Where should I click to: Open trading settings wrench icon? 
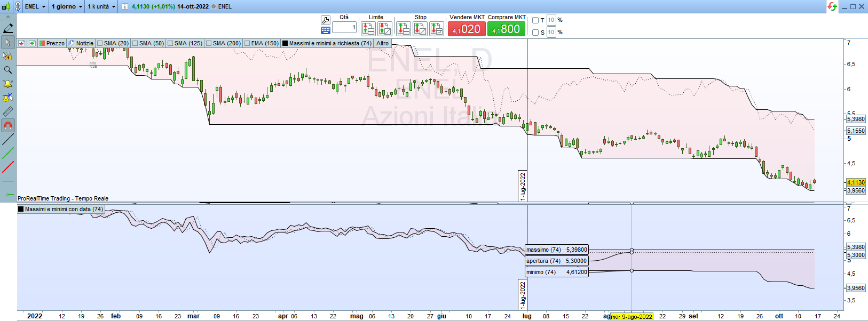[x=326, y=20]
